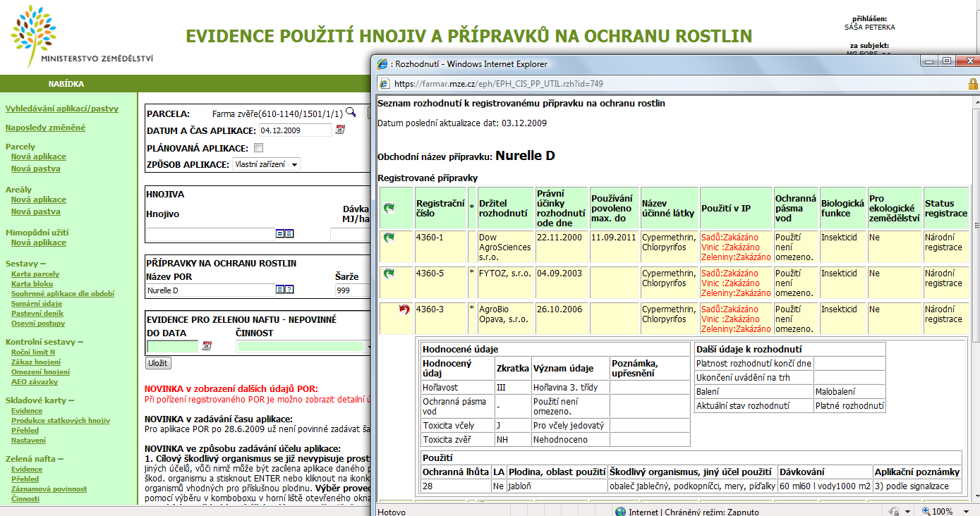Click Internet Explorer page icon in address bar
This screenshot has height=516, width=980.
point(384,83)
